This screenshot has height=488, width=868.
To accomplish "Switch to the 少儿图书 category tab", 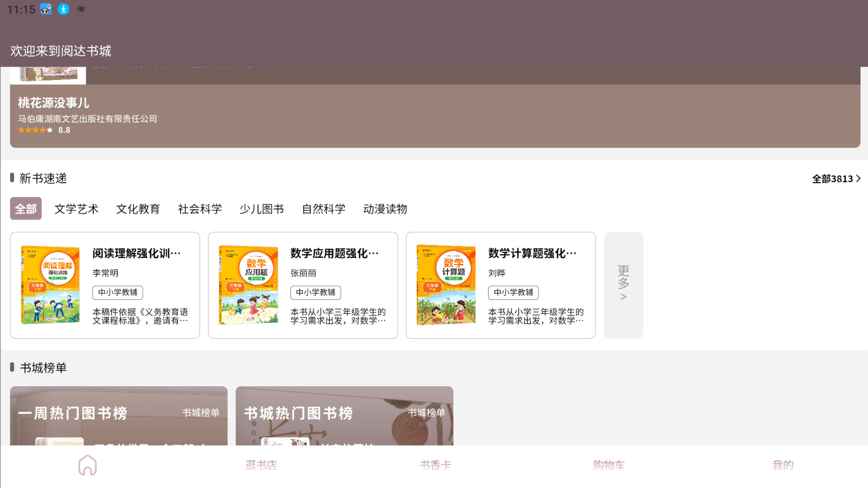I will click(262, 209).
